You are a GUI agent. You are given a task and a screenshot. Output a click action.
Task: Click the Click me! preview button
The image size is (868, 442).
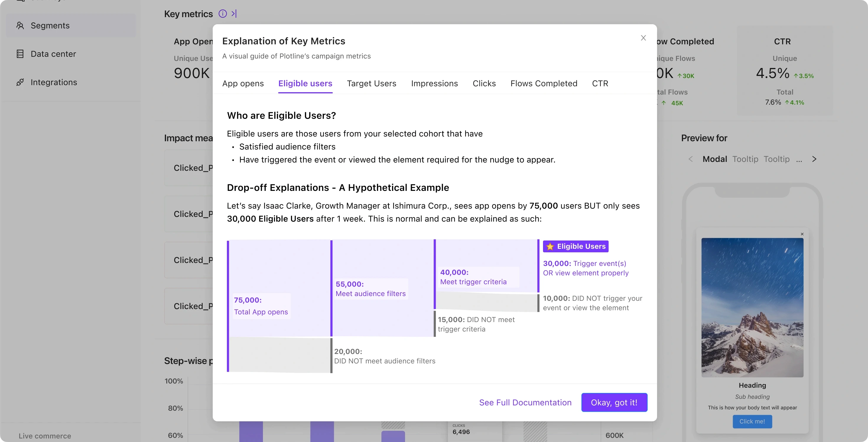(752, 421)
